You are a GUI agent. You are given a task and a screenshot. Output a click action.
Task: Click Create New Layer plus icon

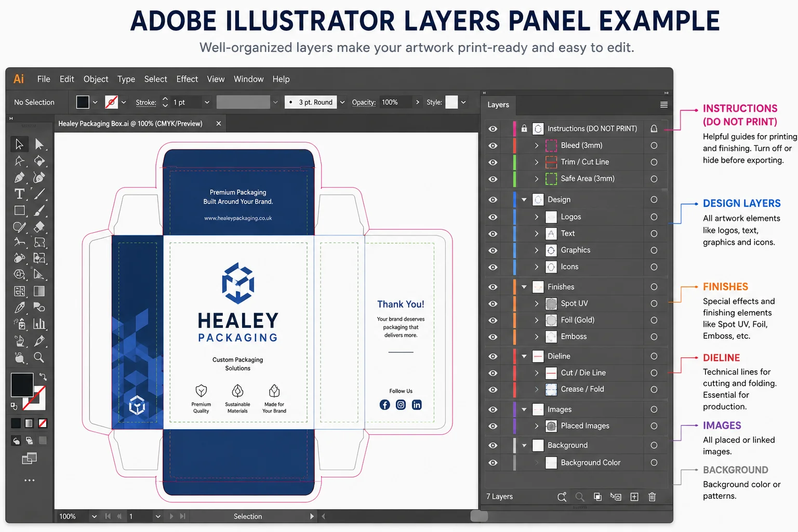[634, 497]
